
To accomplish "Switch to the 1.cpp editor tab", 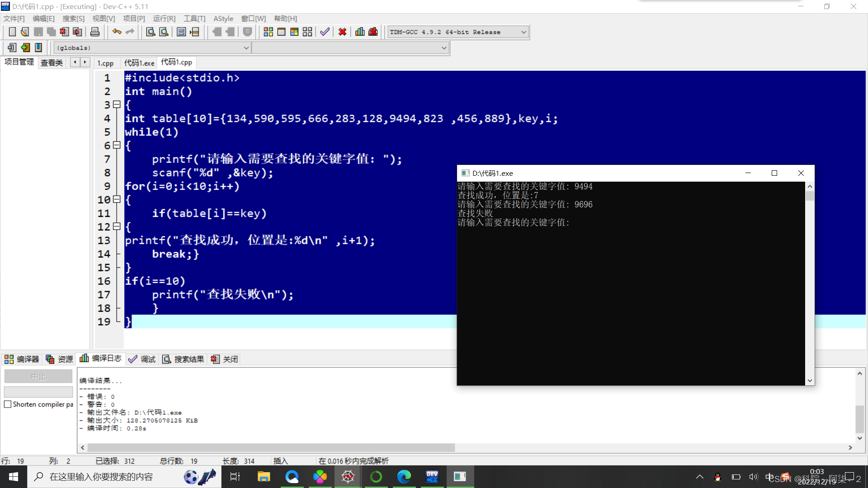I will click(105, 63).
